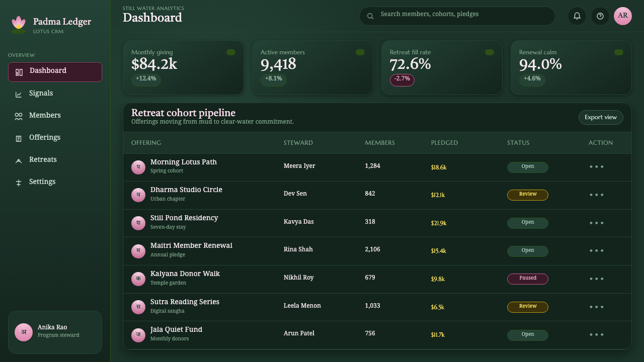This screenshot has height=362, width=644.
Task: Click the Open status for Morning Lotus Path
Action: [x=528, y=167]
